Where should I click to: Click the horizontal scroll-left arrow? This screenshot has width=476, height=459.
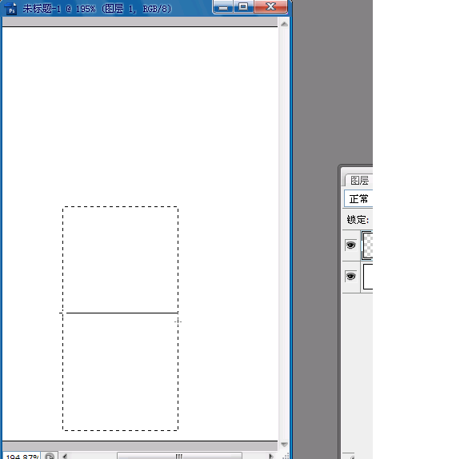click(x=65, y=456)
